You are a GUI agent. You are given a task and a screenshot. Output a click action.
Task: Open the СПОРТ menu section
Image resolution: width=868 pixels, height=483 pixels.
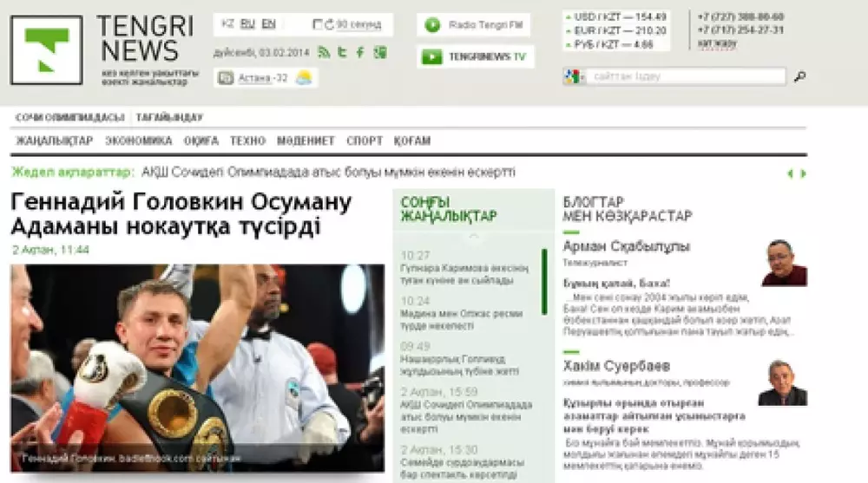[x=364, y=140]
